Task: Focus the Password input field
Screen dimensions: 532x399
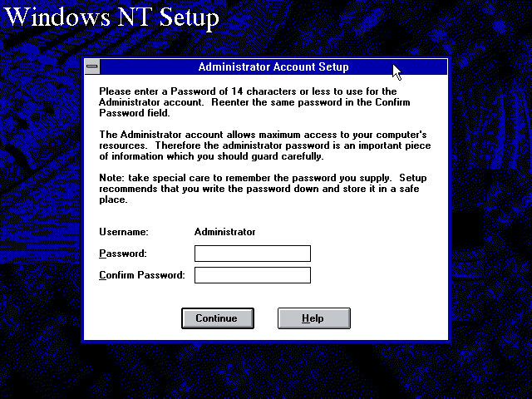Action: coord(253,254)
